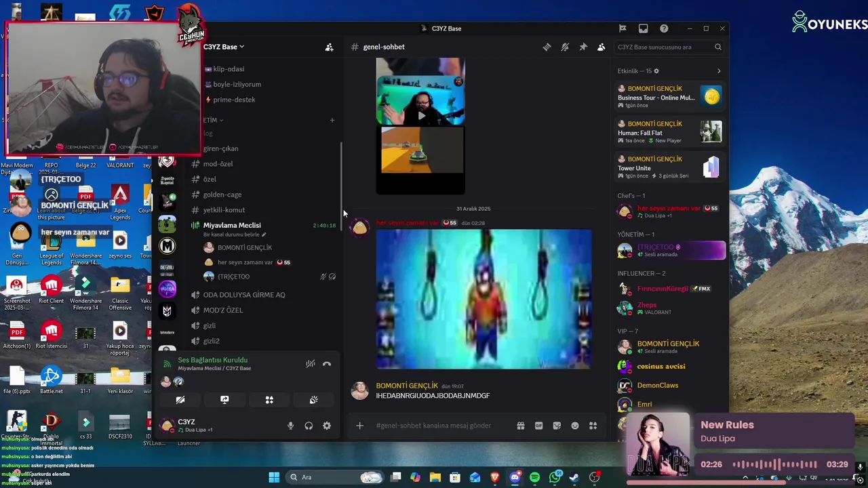Start an activity button in voice panel

coord(269,400)
